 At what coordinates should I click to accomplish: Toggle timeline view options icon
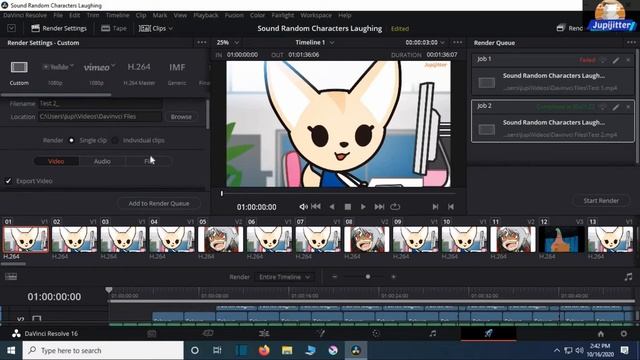[x=11, y=277]
